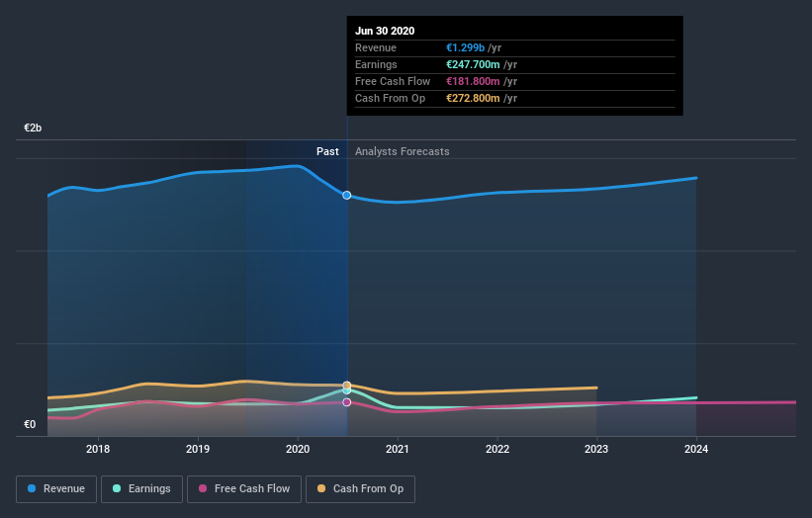812x518 pixels.
Task: Toggle the Earnings legend button
Action: tap(141, 489)
